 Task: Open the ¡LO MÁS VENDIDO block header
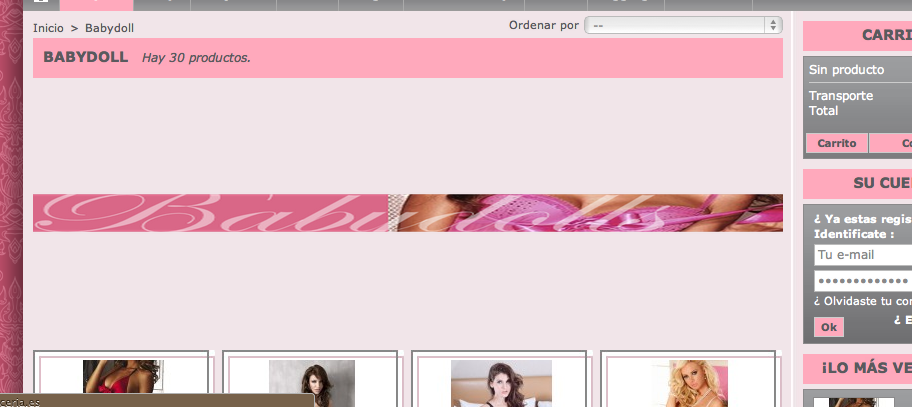point(857,369)
